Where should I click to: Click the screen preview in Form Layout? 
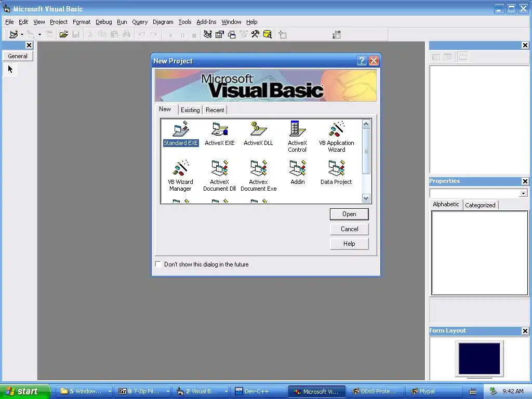[x=479, y=358]
